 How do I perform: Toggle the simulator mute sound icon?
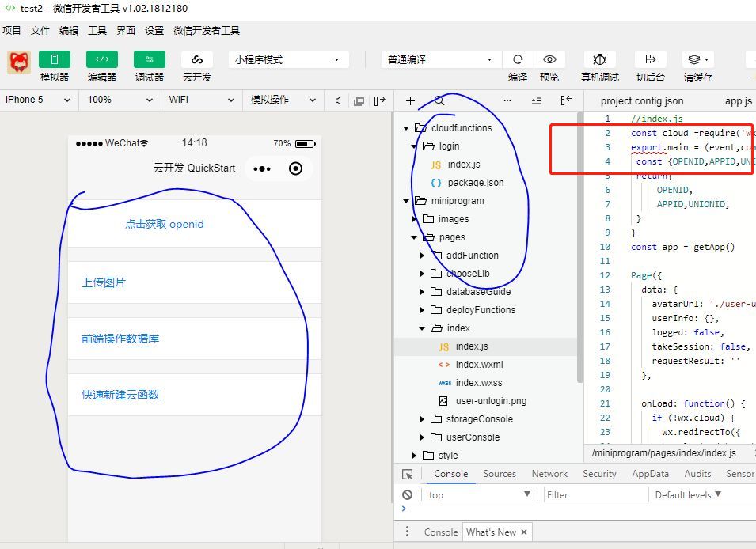pos(338,100)
